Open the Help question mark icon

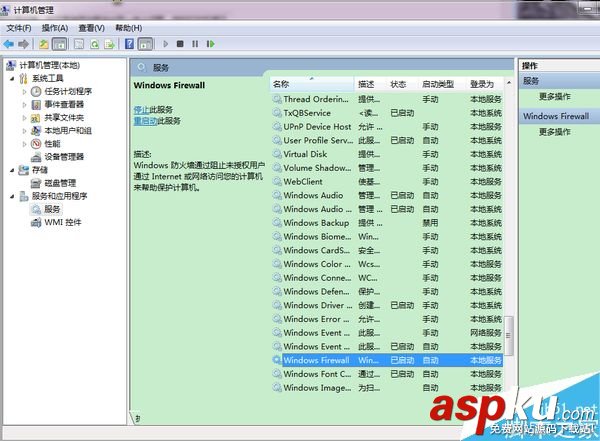click(x=129, y=44)
